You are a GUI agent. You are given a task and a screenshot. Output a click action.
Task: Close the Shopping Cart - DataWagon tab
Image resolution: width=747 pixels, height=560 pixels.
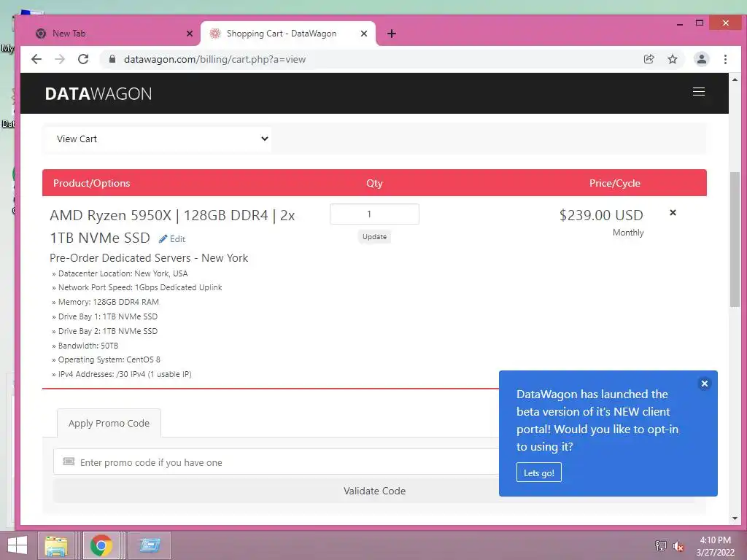(364, 34)
